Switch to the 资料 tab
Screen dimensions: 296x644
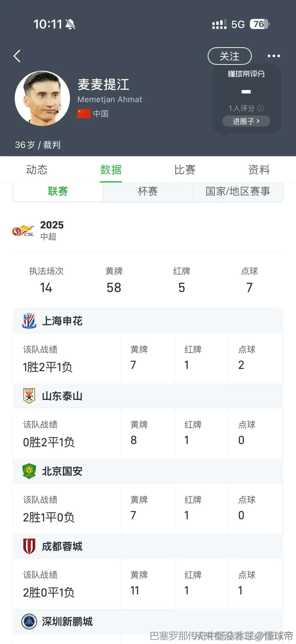coord(259,170)
